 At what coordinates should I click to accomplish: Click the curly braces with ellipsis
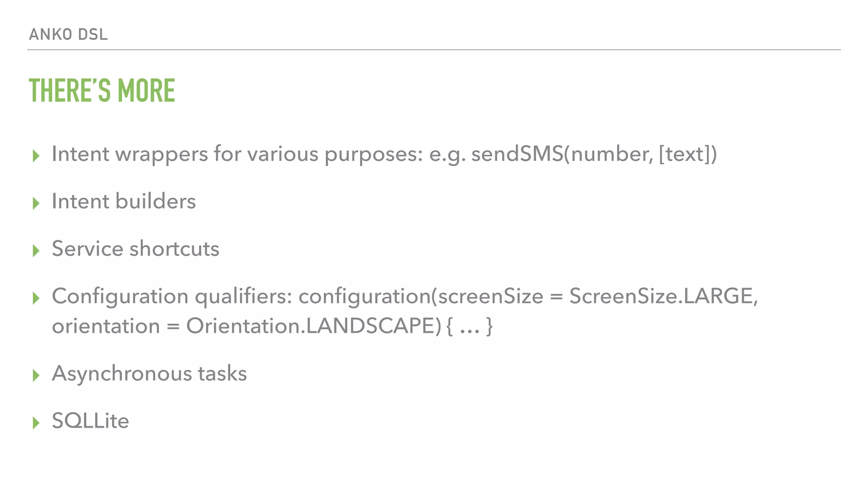(470, 326)
